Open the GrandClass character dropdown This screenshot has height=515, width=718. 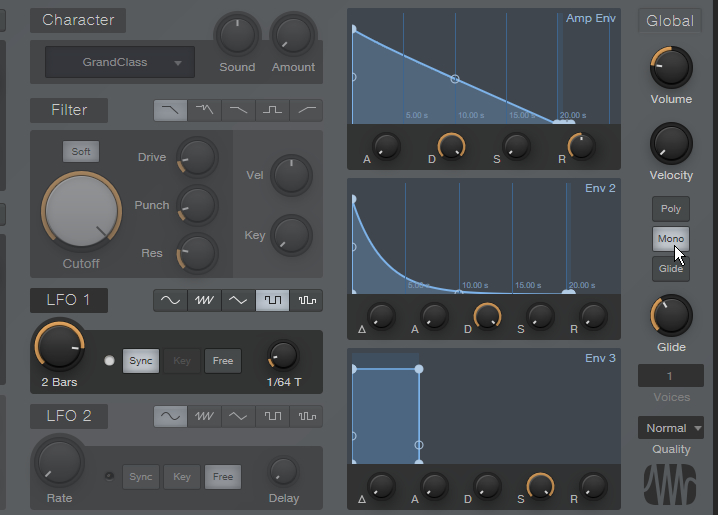(x=119, y=62)
